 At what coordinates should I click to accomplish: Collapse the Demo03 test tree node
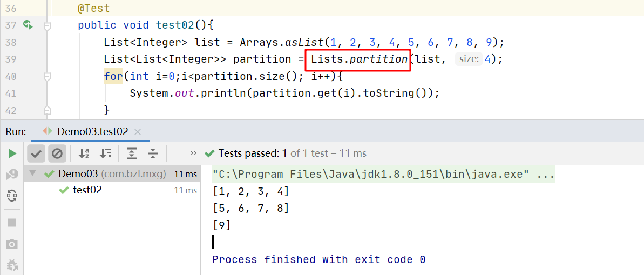point(33,174)
